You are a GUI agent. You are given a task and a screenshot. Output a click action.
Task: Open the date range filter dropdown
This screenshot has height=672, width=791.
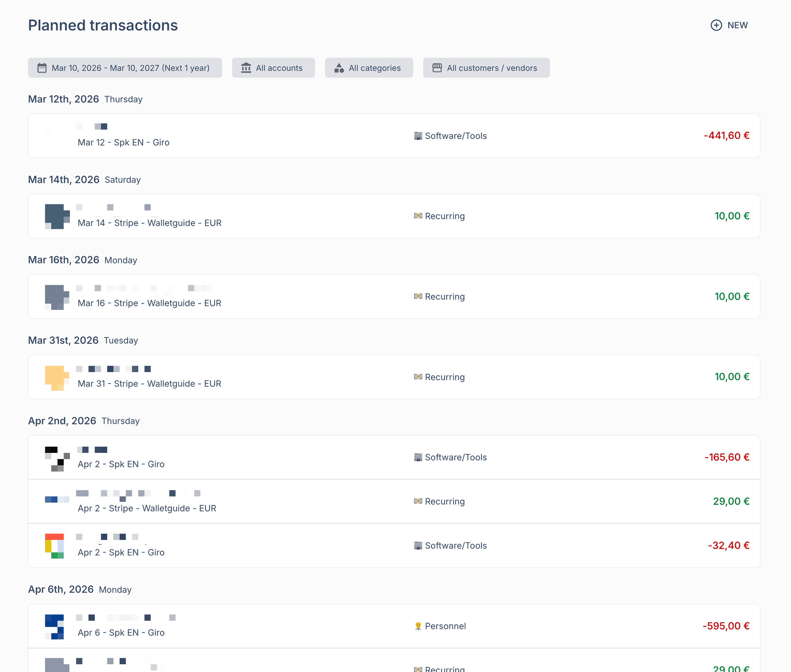(125, 68)
